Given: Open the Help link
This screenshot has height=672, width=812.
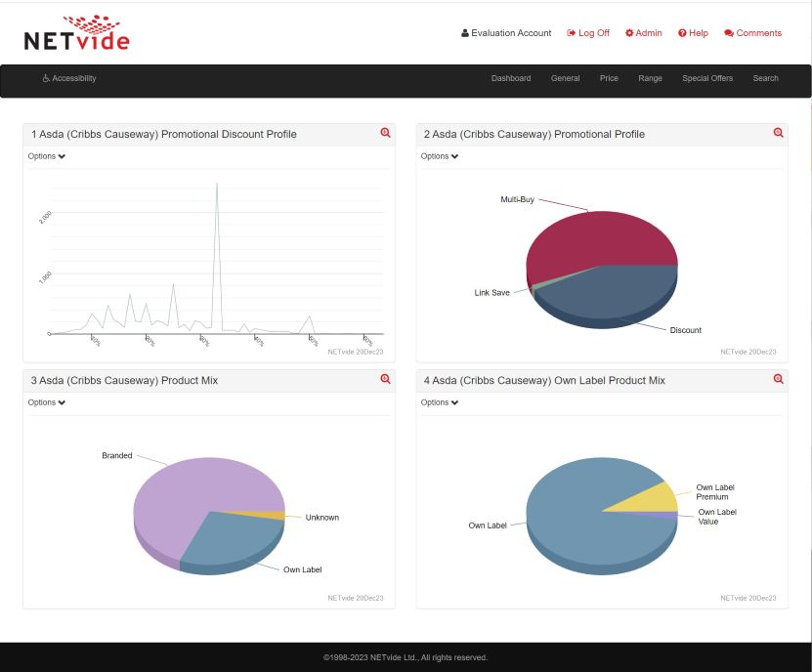Looking at the screenshot, I should (693, 33).
